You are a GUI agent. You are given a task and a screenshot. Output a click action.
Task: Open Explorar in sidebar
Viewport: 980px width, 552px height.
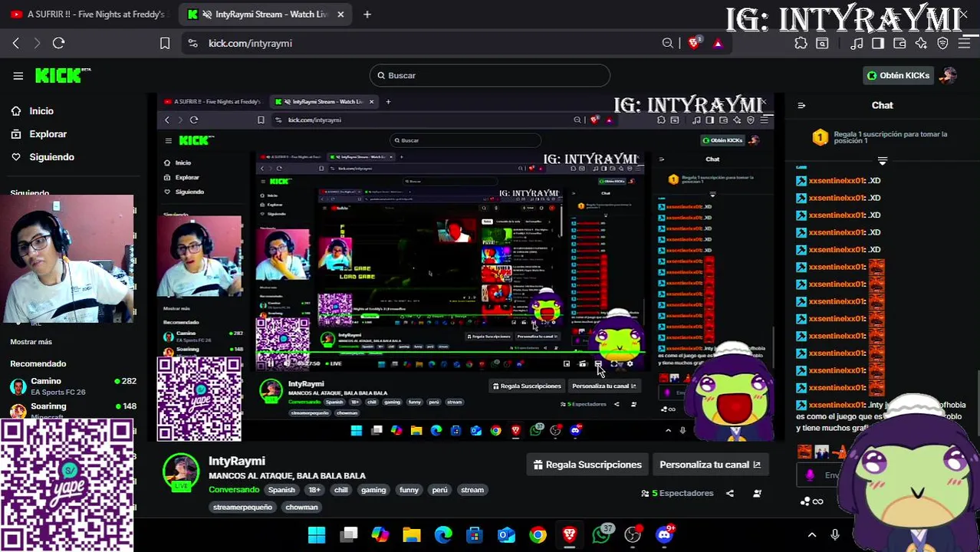[48, 134]
